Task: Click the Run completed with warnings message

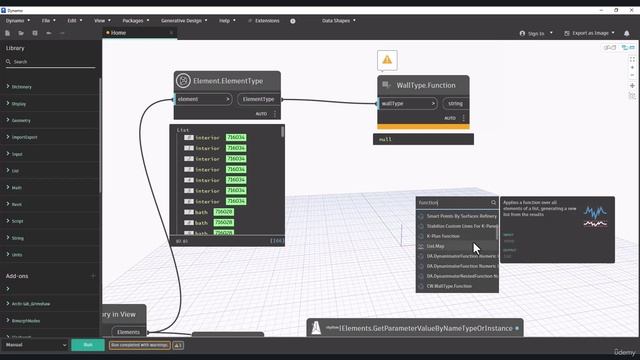Action: point(140,345)
